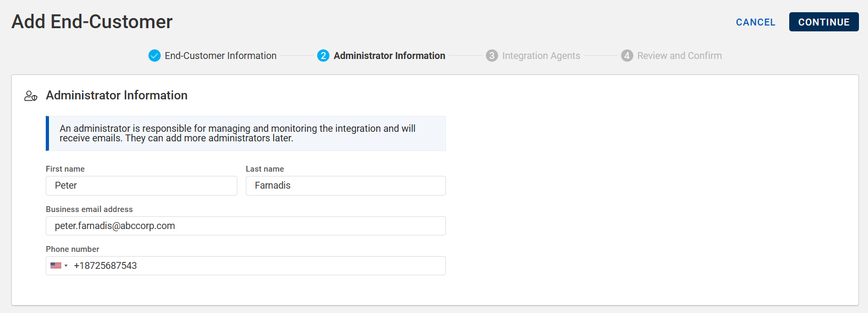Go to the End-Customer Information step

pyautogui.click(x=220, y=56)
